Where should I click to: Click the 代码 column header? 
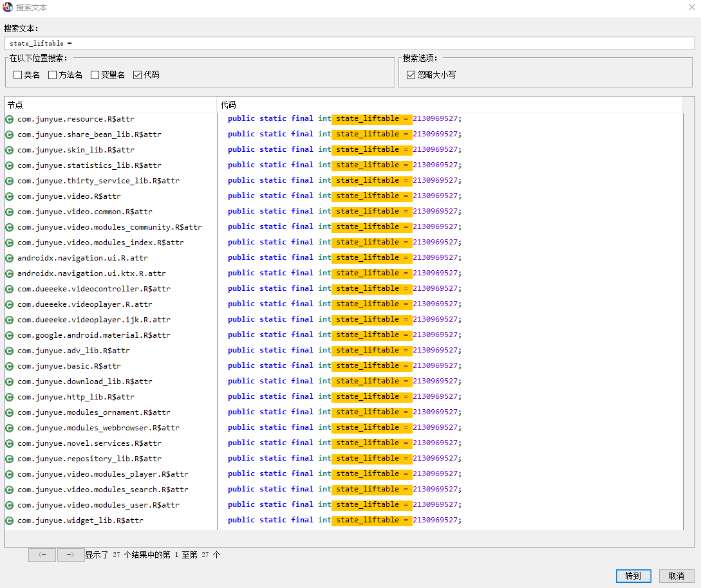[x=450, y=105]
